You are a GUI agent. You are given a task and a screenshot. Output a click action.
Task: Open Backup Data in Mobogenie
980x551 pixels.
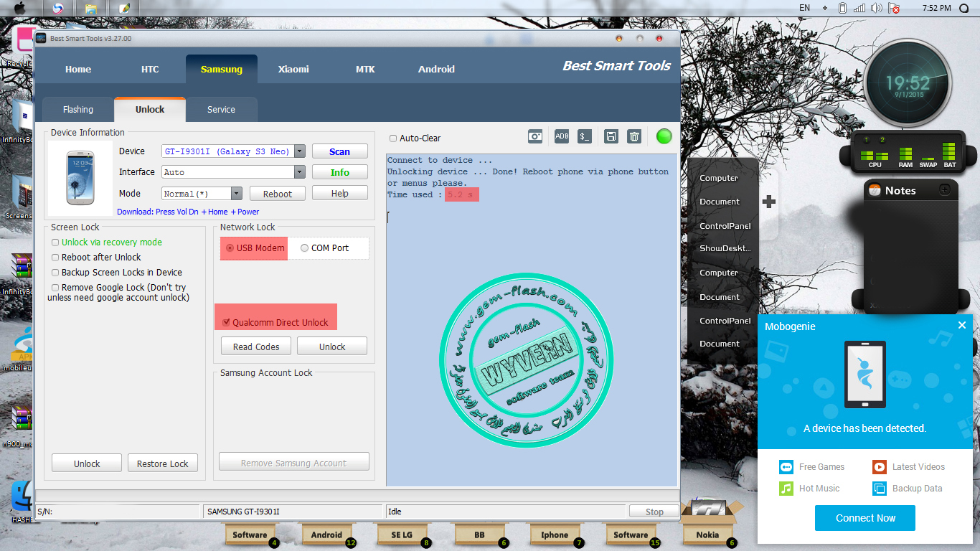(908, 489)
